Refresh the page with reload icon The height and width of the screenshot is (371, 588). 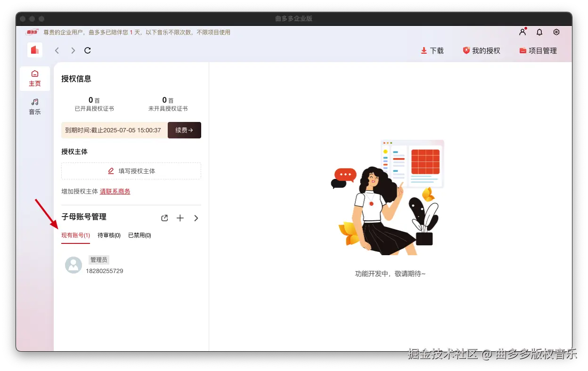88,50
